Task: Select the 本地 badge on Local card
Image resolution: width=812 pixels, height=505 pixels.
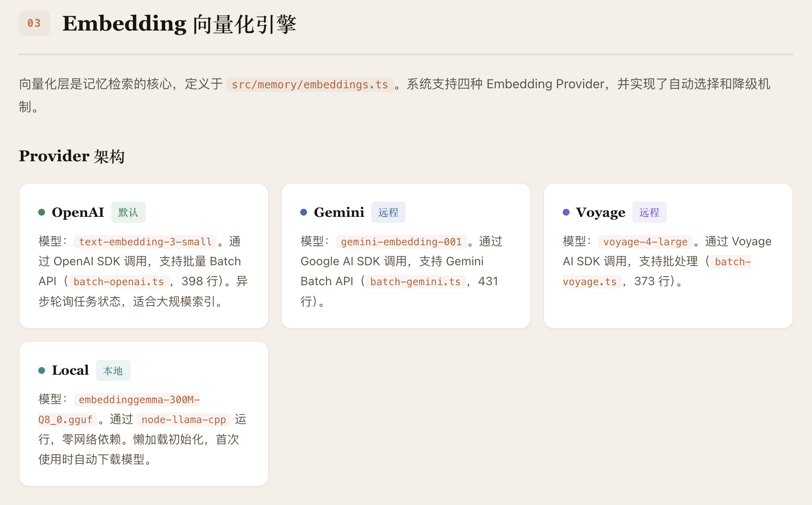Action: 113,370
